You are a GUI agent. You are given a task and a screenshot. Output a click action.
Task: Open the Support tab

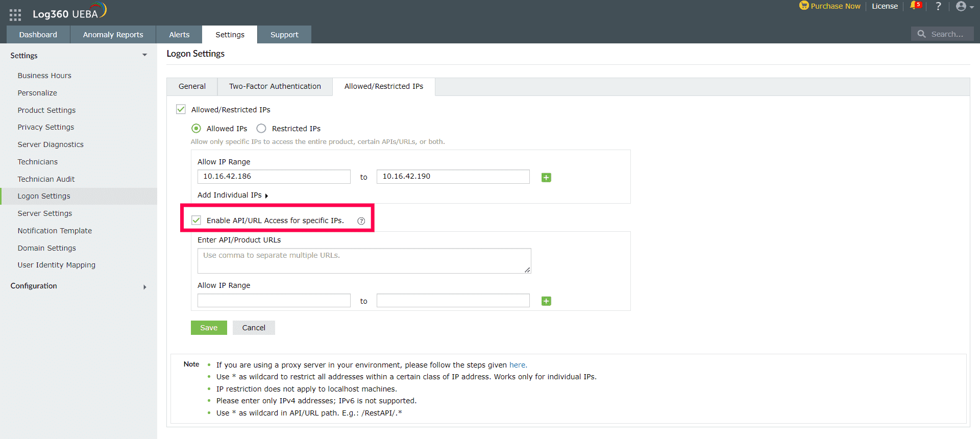[284, 35]
